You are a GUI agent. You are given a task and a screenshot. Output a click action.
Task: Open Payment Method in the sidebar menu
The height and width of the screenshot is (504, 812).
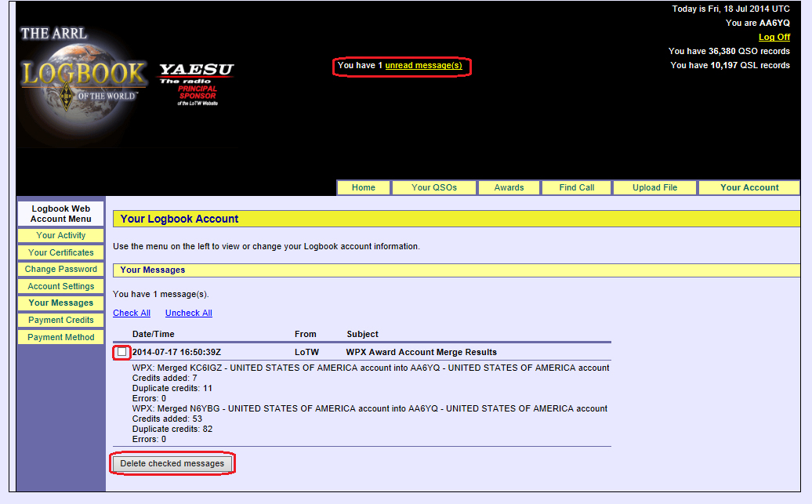[61, 338]
